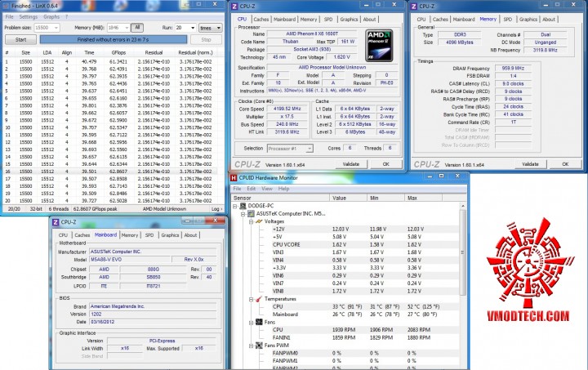Toggle the All memory button in LinX
Viewport: 588px width, 370px height.
[137, 28]
